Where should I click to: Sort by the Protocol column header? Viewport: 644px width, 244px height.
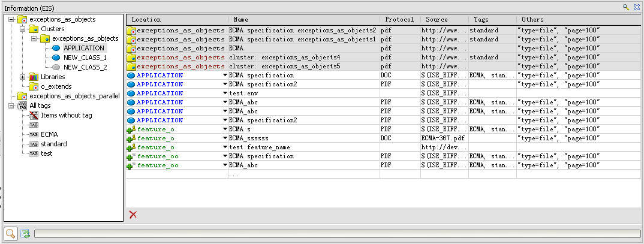pos(399,20)
